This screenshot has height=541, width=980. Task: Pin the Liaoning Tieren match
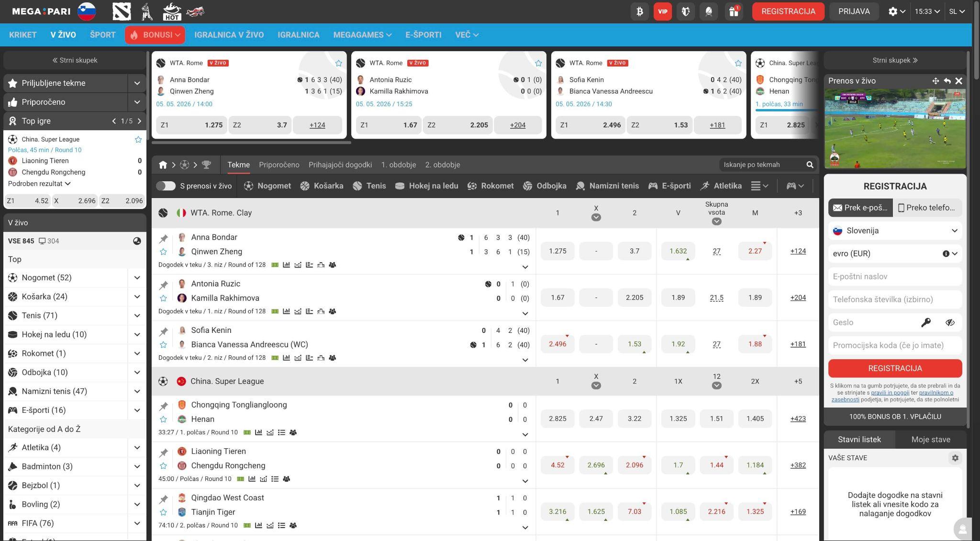164,452
